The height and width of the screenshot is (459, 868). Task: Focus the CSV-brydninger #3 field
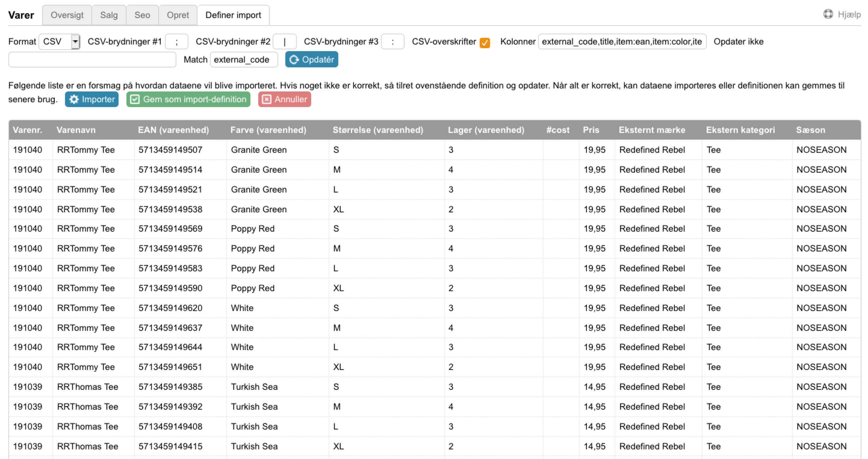pos(393,42)
